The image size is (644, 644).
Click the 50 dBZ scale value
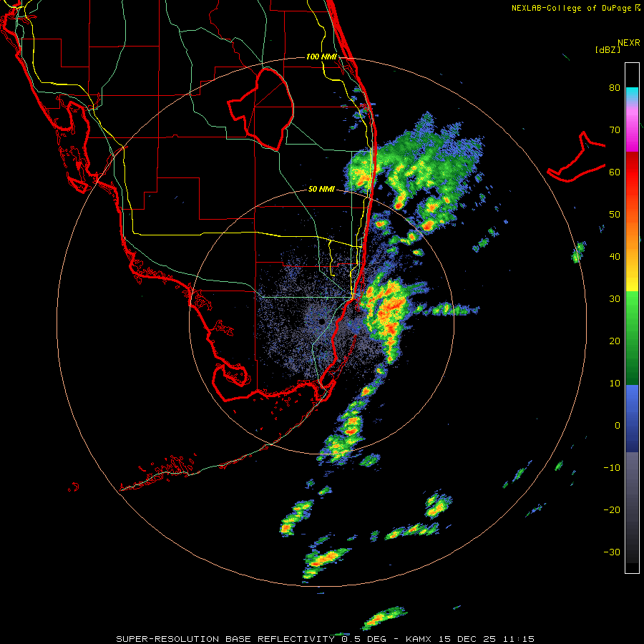pyautogui.click(x=615, y=215)
